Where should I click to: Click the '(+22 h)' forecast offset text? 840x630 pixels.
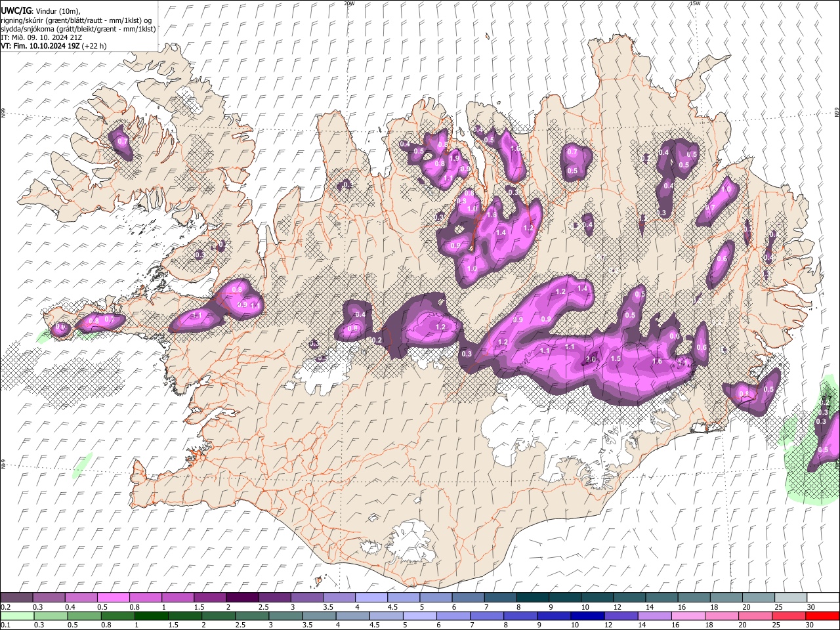(94, 46)
